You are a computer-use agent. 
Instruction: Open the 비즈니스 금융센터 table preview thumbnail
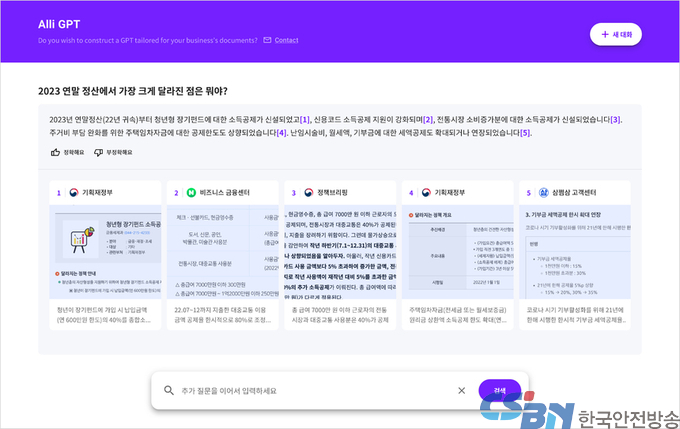click(223, 252)
